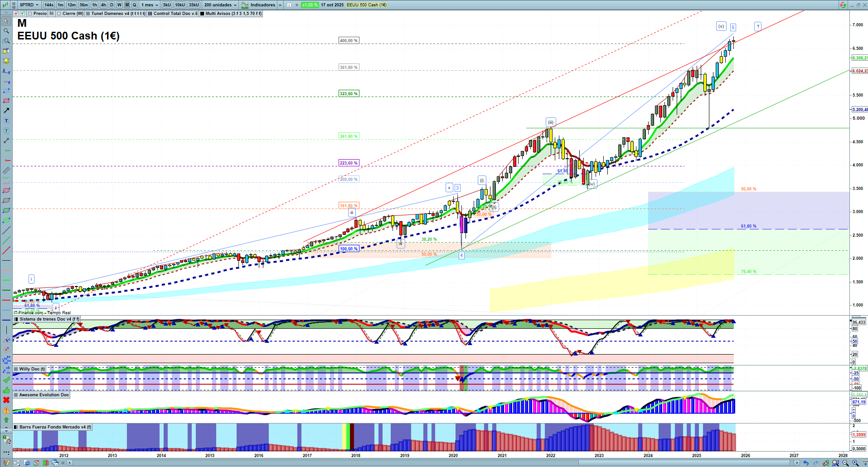Switch to the daily D timeframe
This screenshot has width=868, height=467.
(x=112, y=5)
